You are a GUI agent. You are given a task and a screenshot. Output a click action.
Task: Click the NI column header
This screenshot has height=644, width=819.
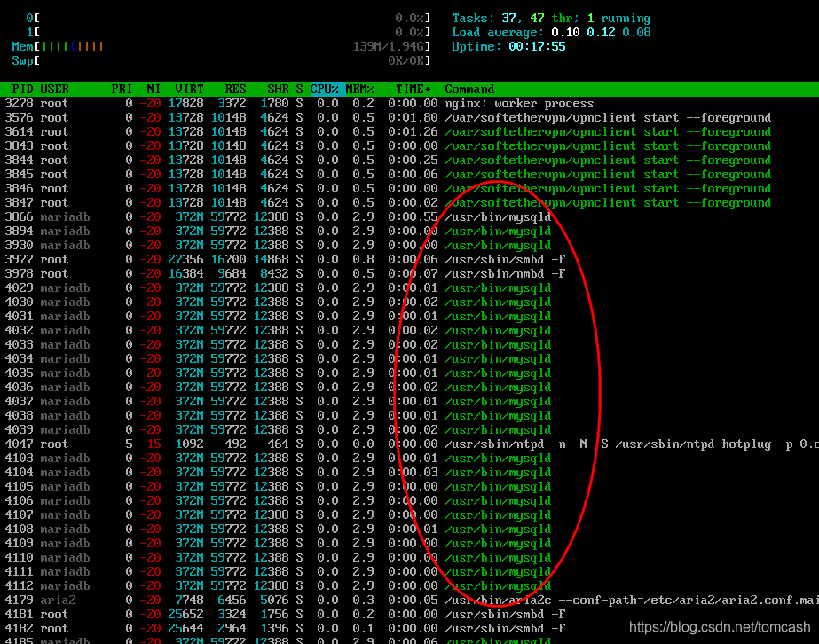154,90
